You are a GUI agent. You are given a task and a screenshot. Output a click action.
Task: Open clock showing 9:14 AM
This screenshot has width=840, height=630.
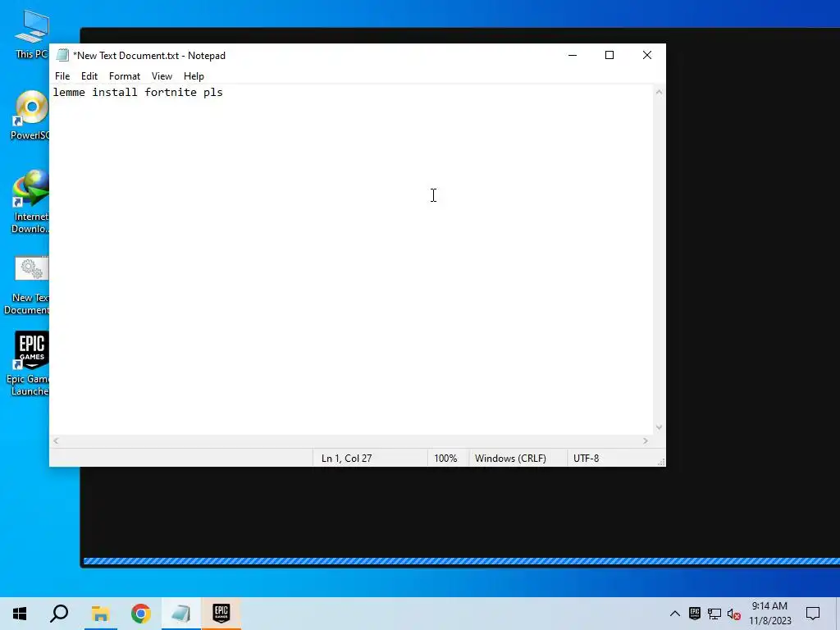[x=769, y=614]
